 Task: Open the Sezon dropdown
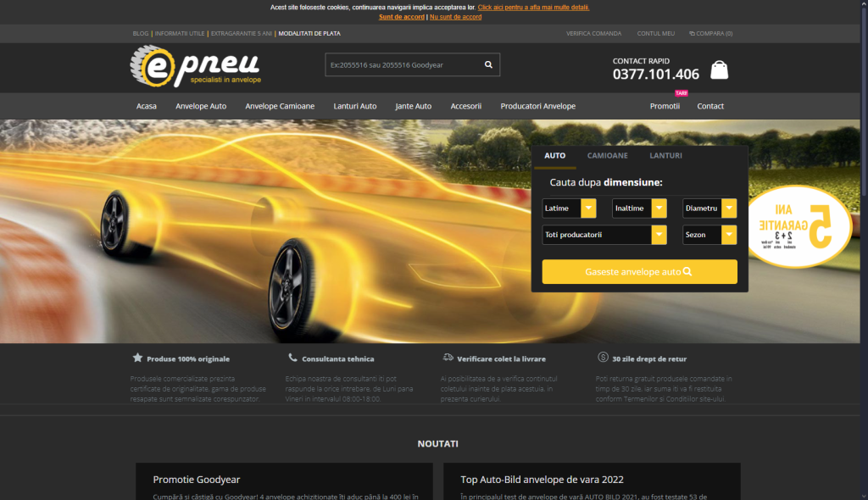pos(709,235)
